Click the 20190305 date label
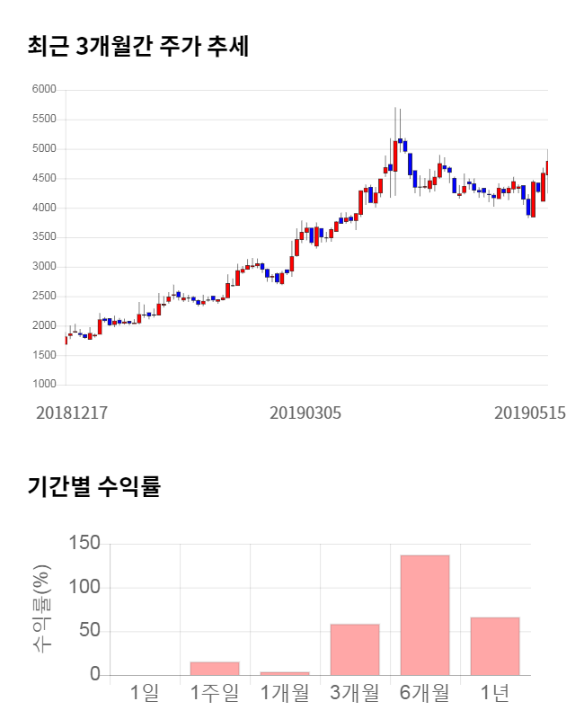The width and height of the screenshot is (575, 728). coord(305,413)
